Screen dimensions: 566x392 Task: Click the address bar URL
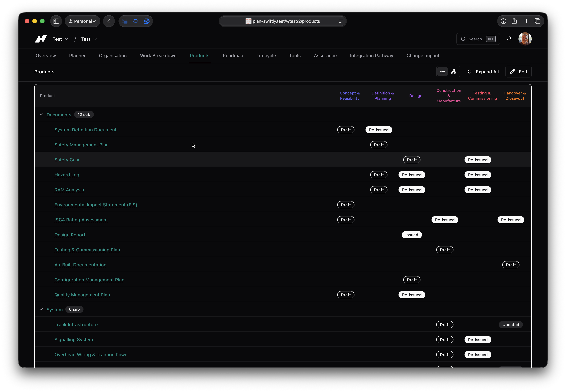pos(286,21)
